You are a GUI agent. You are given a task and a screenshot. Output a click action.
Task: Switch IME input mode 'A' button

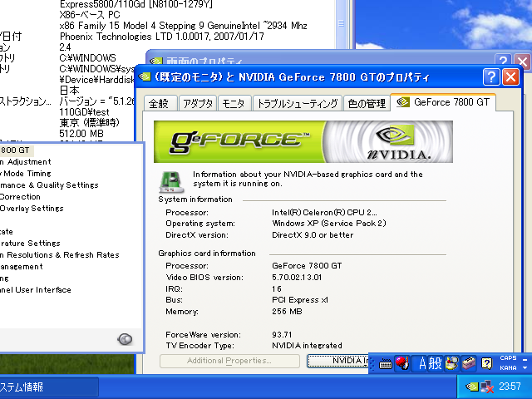(x=422, y=363)
